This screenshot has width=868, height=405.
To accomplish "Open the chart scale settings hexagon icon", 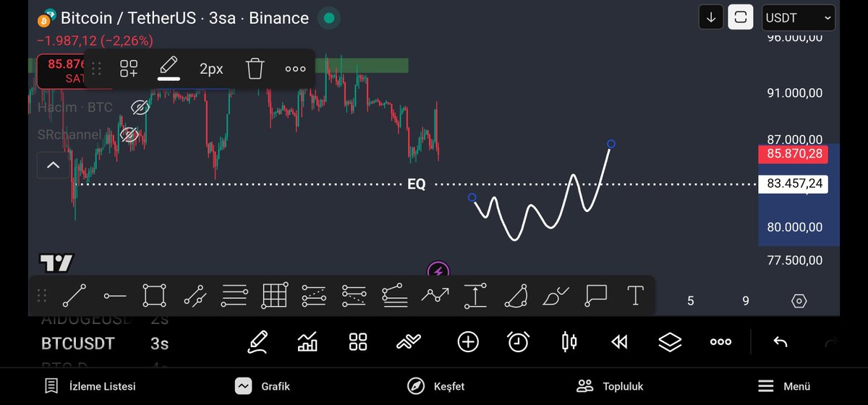I will coord(799,301).
